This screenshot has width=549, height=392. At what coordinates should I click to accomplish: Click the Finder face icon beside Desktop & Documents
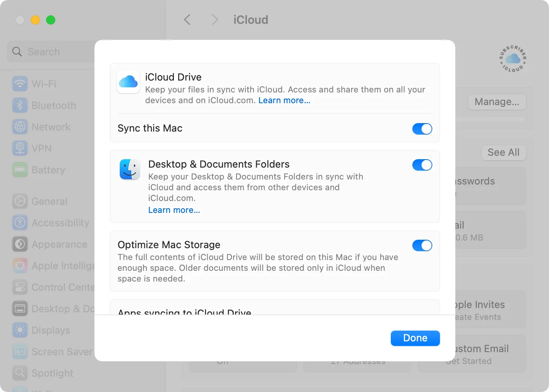click(130, 169)
